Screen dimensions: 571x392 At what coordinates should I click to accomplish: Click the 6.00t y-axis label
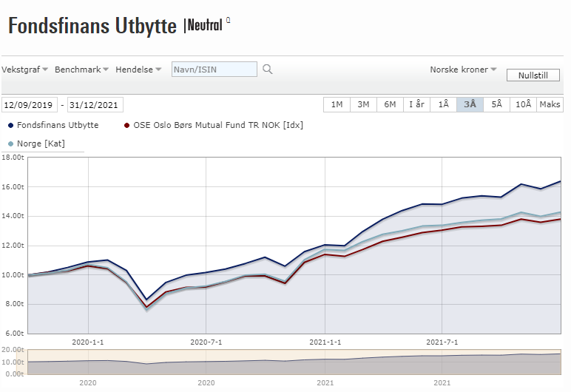pos(15,334)
